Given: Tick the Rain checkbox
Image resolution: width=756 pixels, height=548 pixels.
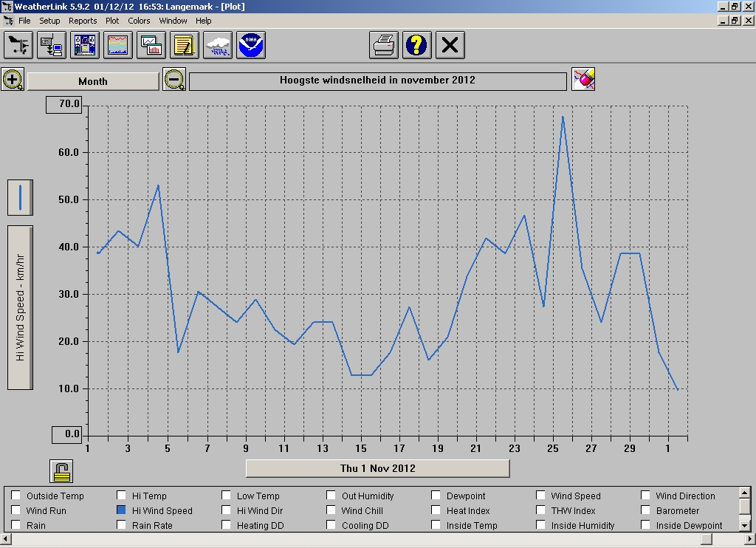Looking at the screenshot, I should [x=16, y=524].
